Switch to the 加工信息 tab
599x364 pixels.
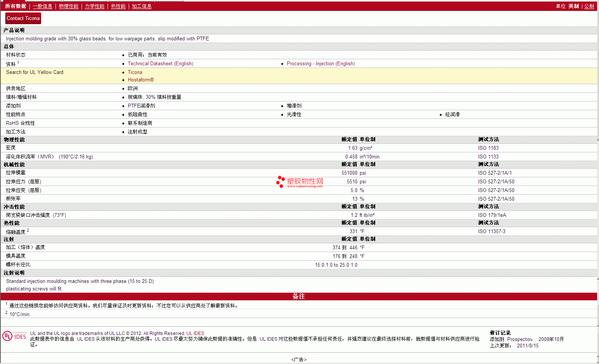click(142, 6)
